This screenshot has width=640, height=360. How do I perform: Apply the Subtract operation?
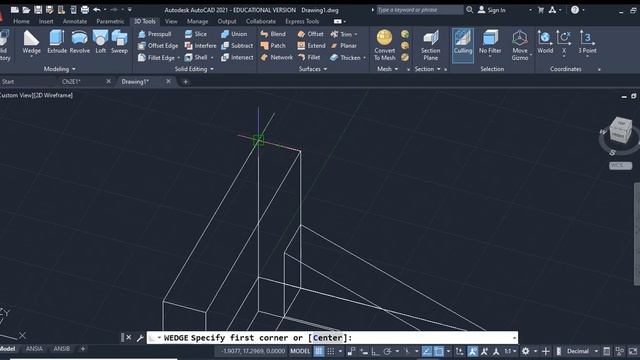(x=237, y=46)
